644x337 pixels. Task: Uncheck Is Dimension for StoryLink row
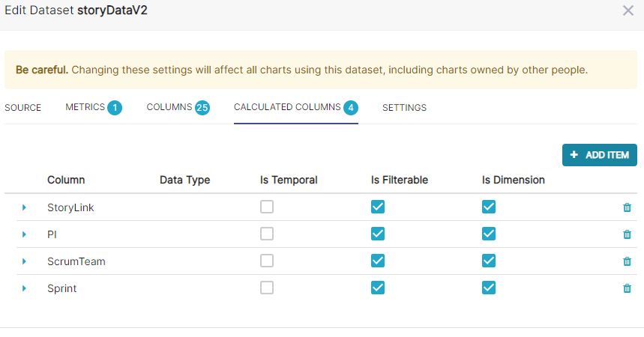coord(489,207)
